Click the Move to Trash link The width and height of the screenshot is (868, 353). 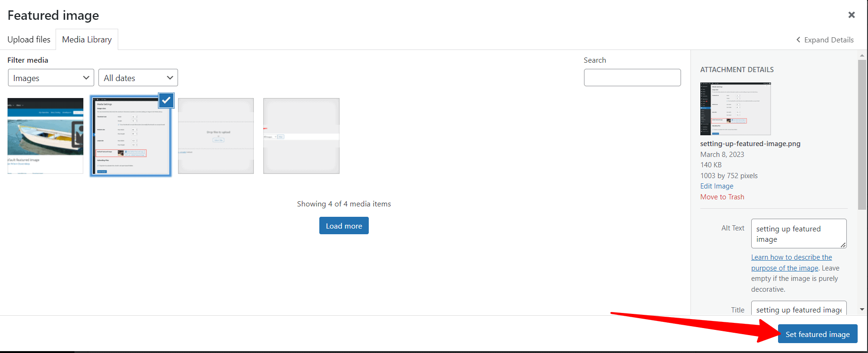(722, 197)
